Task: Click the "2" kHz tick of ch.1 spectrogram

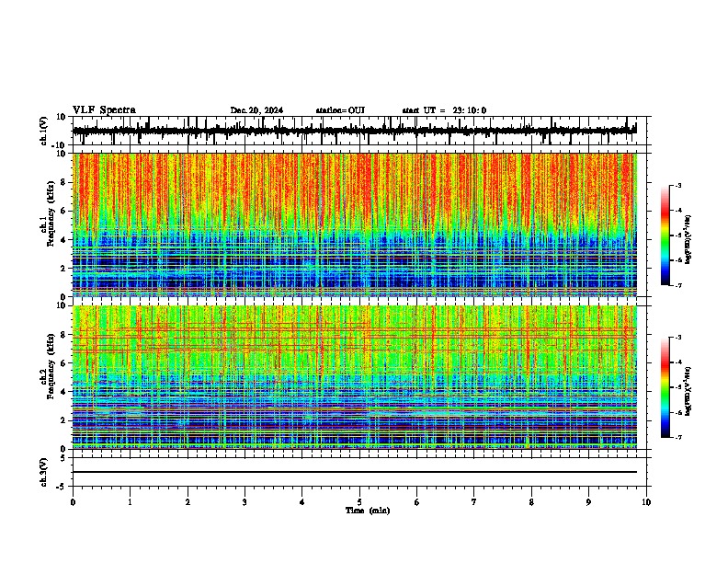Action: pyautogui.click(x=64, y=268)
